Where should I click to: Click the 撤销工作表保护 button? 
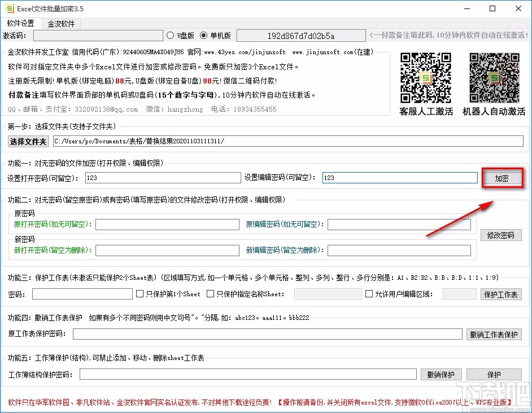[x=494, y=334]
